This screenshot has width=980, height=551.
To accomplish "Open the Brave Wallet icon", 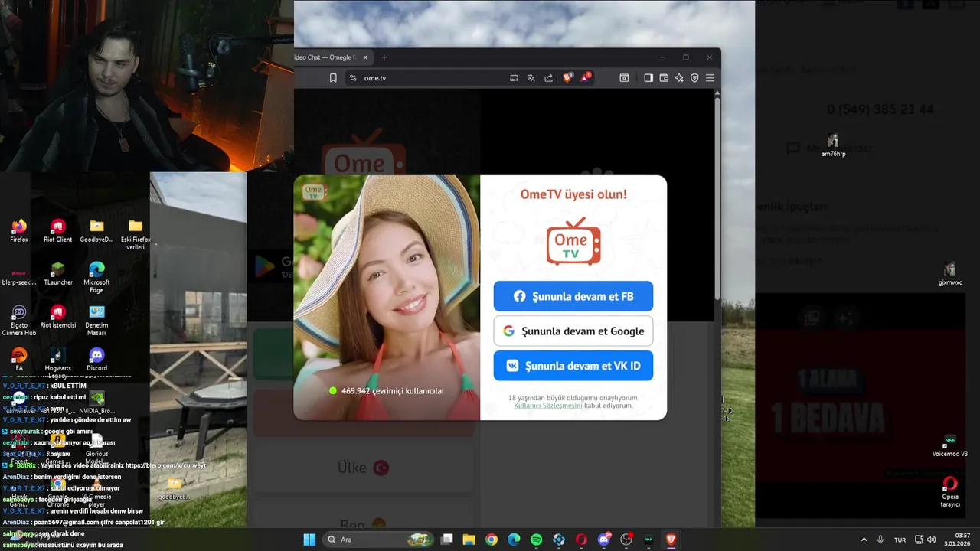I will click(664, 78).
